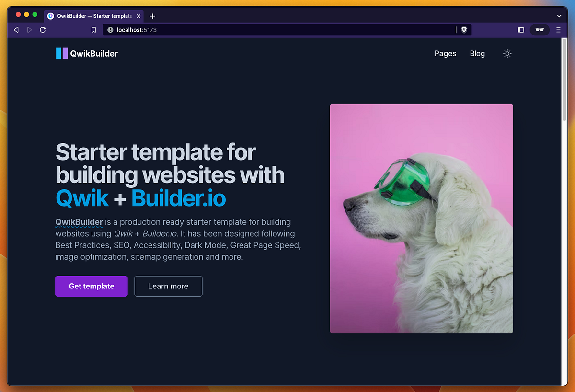The width and height of the screenshot is (575, 392).
Task: Click the site information padlock icon
Action: (110, 30)
